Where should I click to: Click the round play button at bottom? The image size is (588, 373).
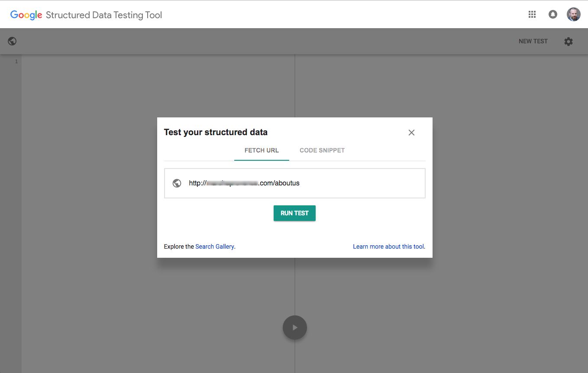(295, 328)
